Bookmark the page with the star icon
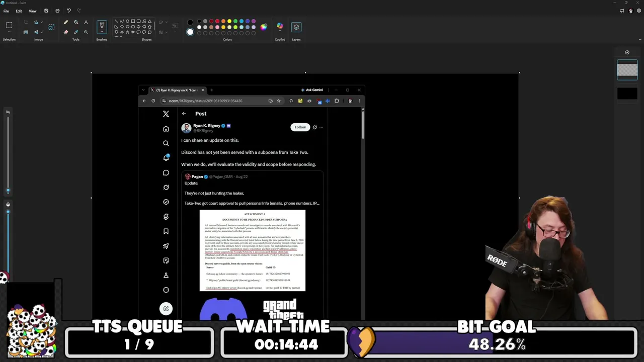 pos(279,101)
